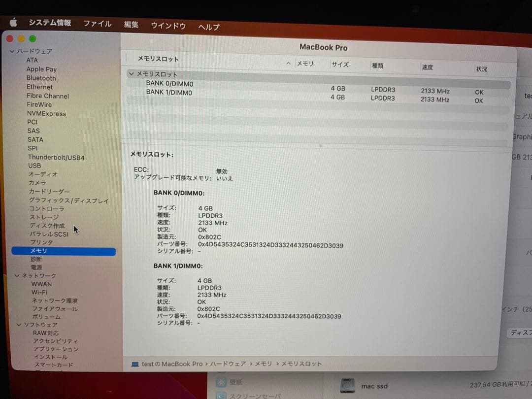Select Bluetooth in the sidebar
The image size is (532, 399).
pos(41,78)
